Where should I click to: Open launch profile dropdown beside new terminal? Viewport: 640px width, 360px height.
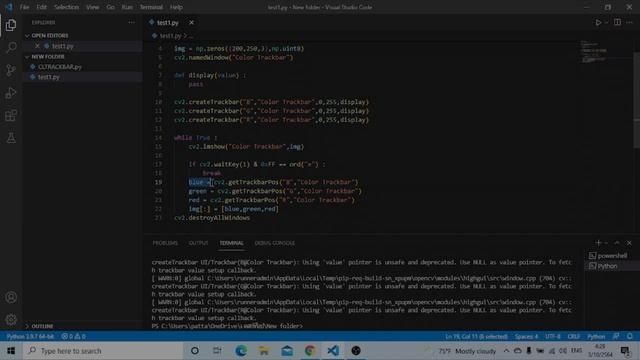(x=606, y=243)
